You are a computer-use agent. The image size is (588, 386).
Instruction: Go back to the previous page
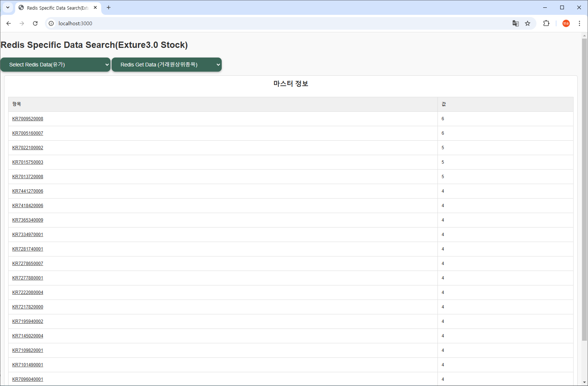(9, 23)
